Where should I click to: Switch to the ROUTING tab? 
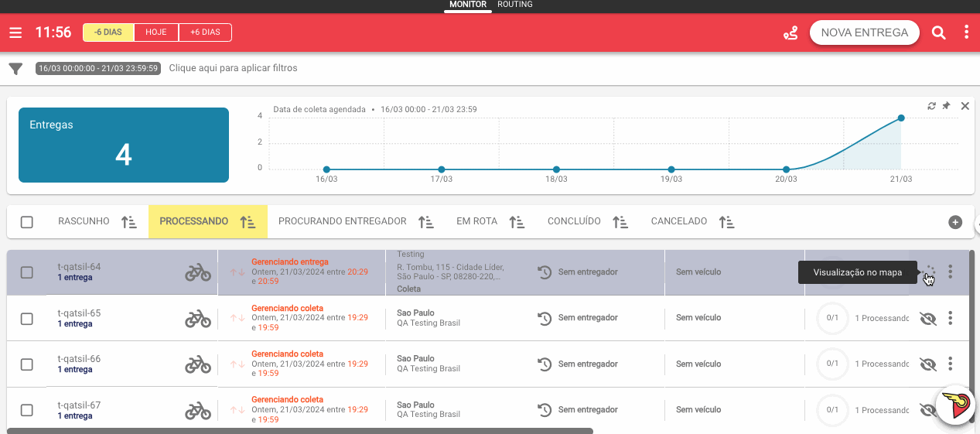click(515, 5)
